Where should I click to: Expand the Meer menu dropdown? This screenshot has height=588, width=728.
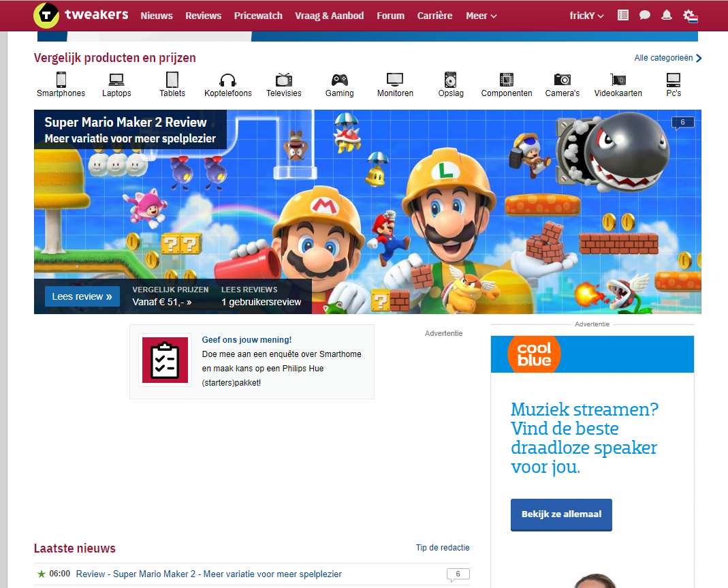coord(481,16)
